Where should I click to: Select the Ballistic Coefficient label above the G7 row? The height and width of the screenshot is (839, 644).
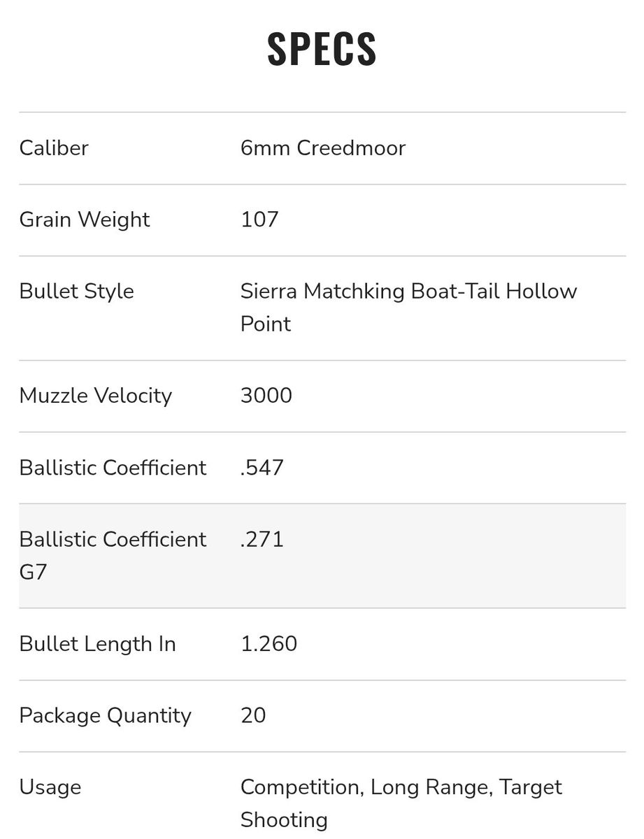[113, 467]
